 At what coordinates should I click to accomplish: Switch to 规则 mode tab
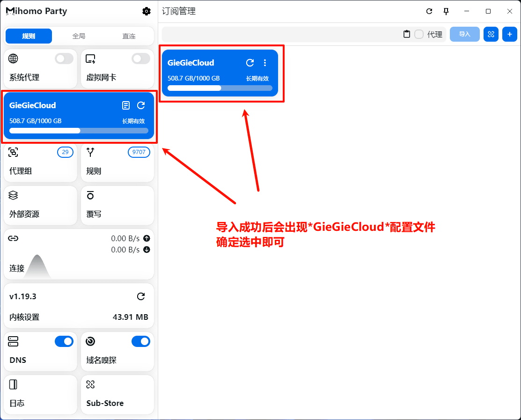pyautogui.click(x=29, y=36)
